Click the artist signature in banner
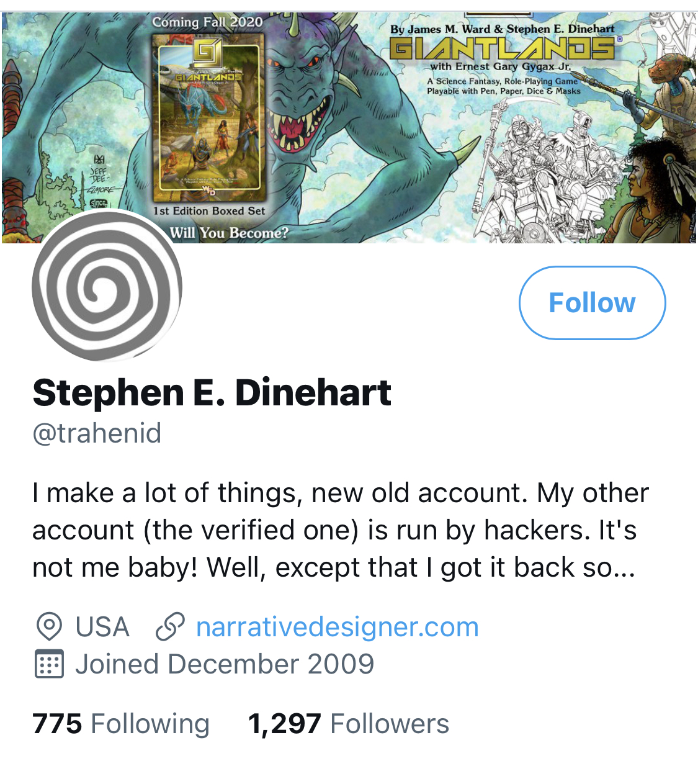 tap(101, 177)
